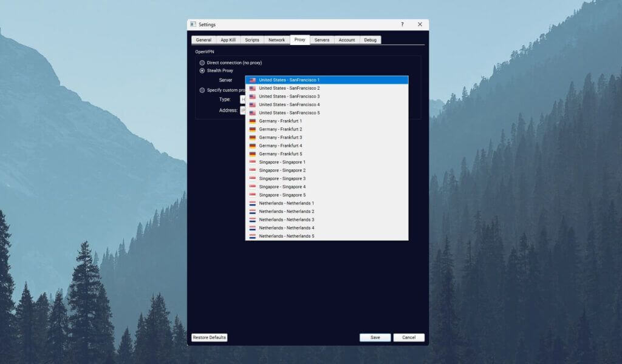Click the Netherlands flag beside Netherlands 1

tap(252, 203)
